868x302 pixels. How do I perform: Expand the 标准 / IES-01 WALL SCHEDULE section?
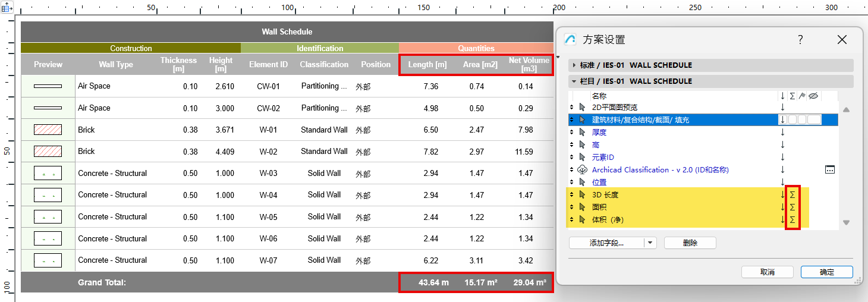point(574,65)
